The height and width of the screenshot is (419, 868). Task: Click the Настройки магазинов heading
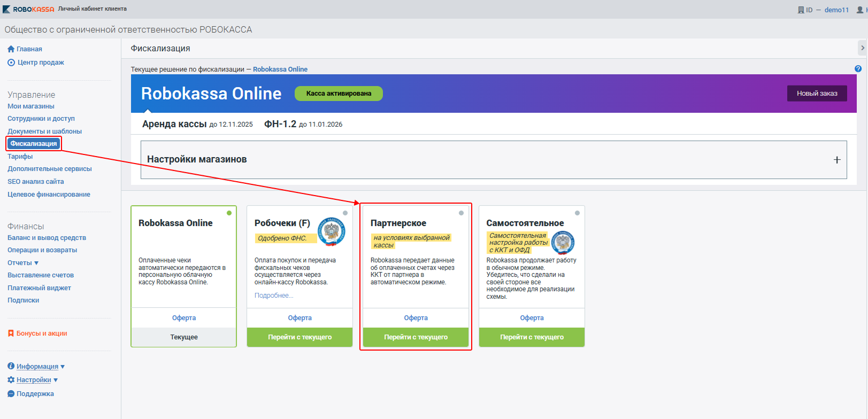click(x=197, y=159)
